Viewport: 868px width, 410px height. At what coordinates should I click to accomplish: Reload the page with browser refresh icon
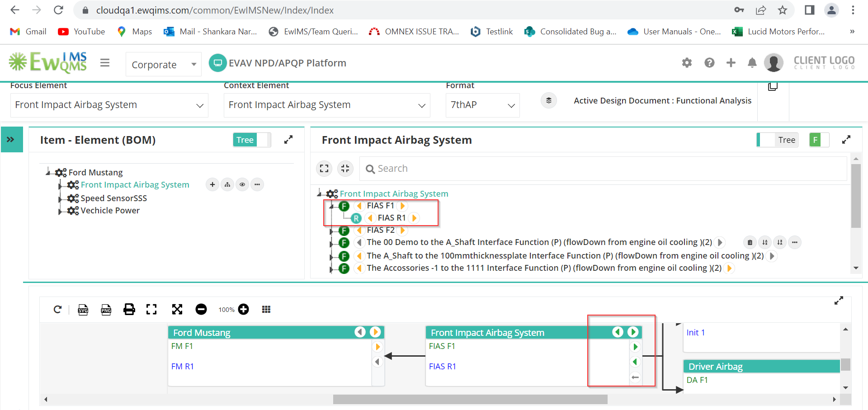click(x=58, y=10)
